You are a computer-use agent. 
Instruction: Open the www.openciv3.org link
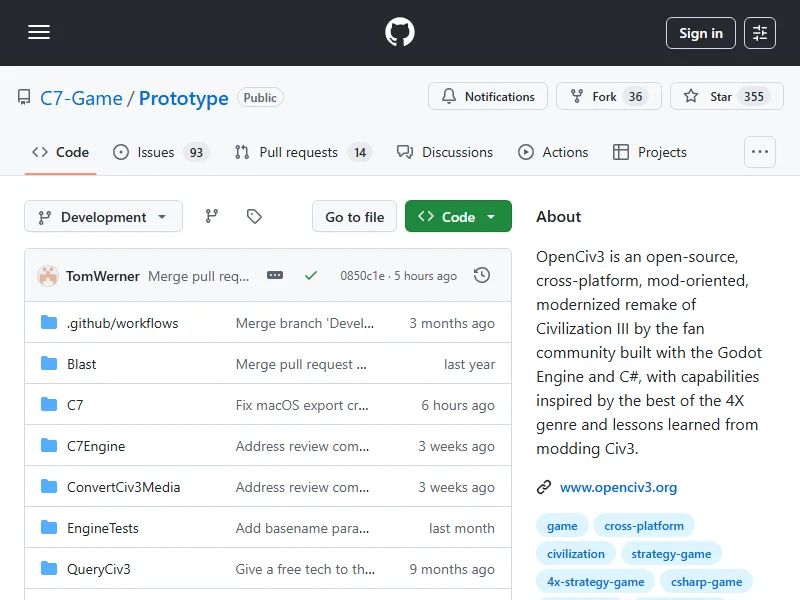[x=618, y=487]
